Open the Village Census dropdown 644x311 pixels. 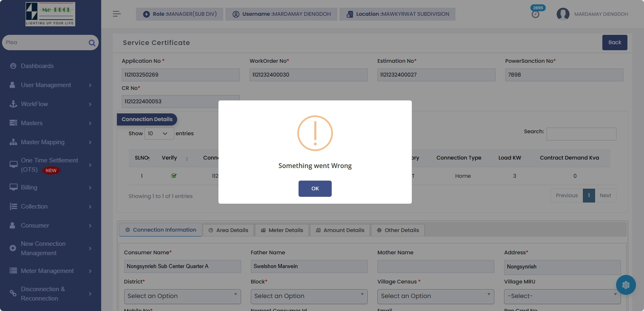pyautogui.click(x=436, y=296)
